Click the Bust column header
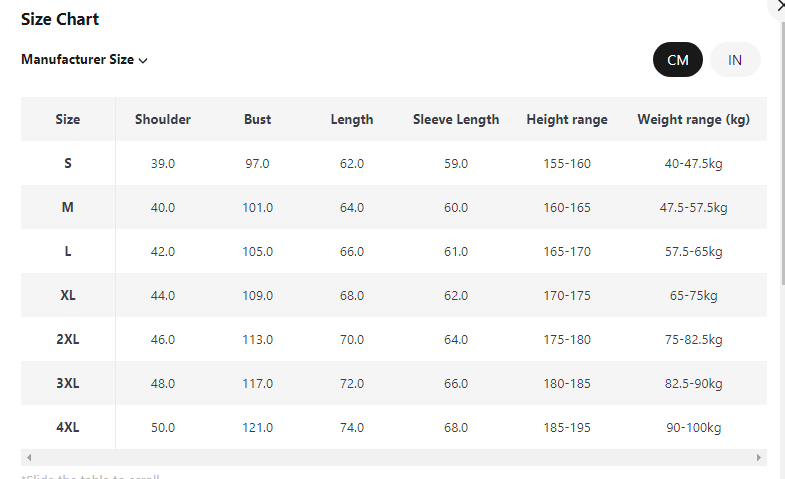Screen dimensions: 785x479 coord(257,119)
